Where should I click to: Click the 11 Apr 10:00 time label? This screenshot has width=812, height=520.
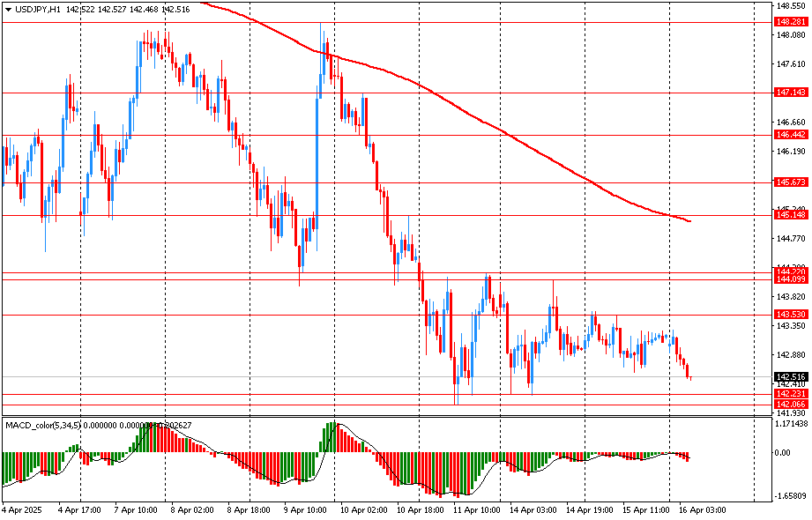click(x=476, y=509)
